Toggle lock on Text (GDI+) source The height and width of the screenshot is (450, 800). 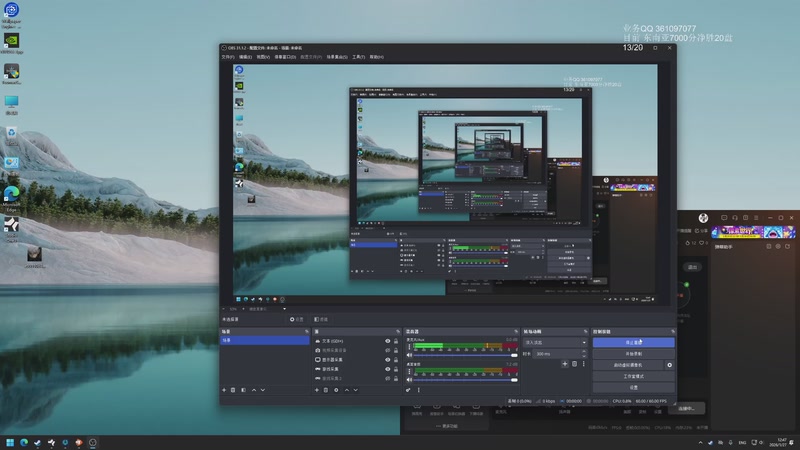tap(396, 341)
